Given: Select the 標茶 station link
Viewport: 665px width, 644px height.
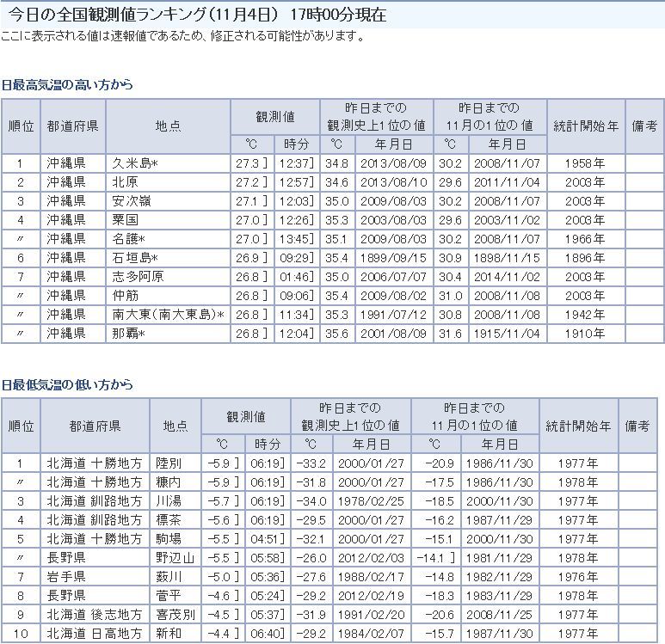Looking at the screenshot, I should (x=168, y=520).
